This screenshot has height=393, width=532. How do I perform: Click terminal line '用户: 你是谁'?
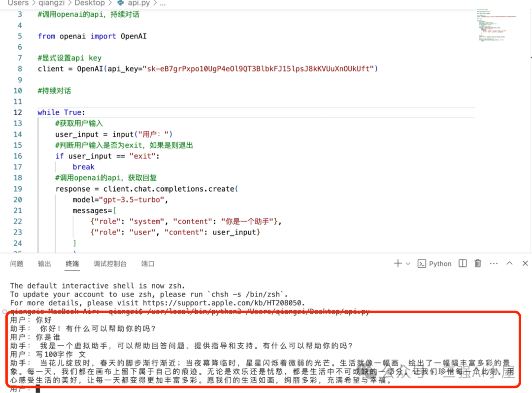(35, 337)
